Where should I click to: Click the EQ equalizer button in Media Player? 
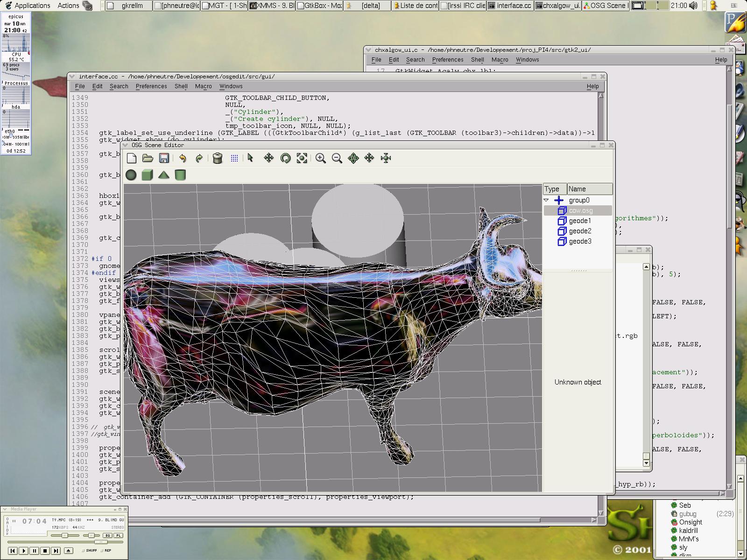click(x=108, y=535)
